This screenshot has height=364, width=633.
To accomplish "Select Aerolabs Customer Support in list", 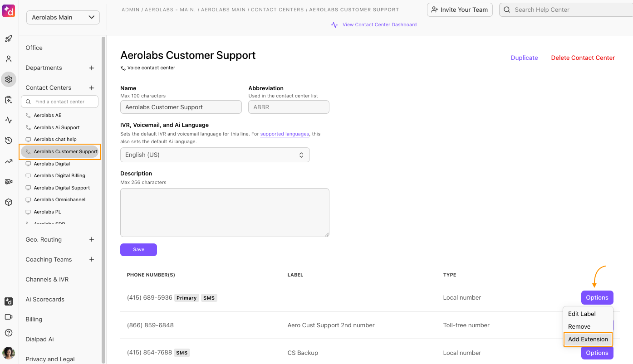I will [60, 152].
